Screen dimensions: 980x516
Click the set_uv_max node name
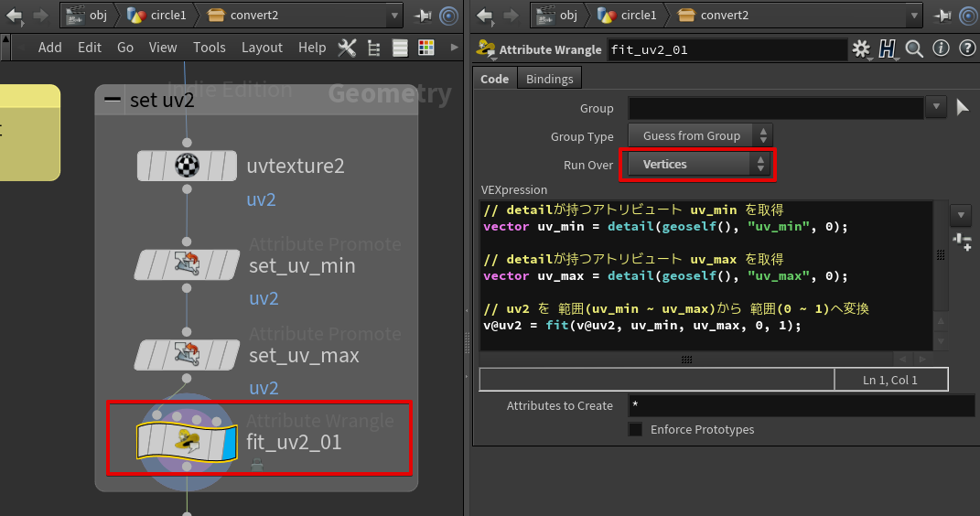point(304,356)
